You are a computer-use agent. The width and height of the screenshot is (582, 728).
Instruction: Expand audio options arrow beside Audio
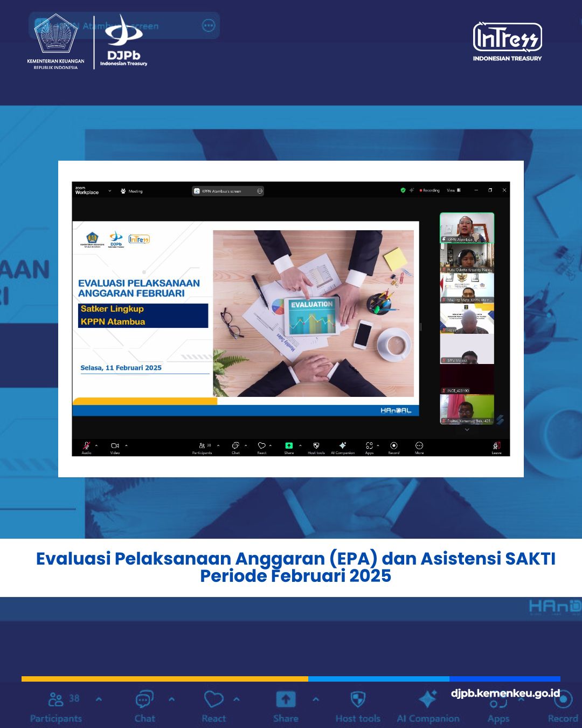click(x=96, y=445)
